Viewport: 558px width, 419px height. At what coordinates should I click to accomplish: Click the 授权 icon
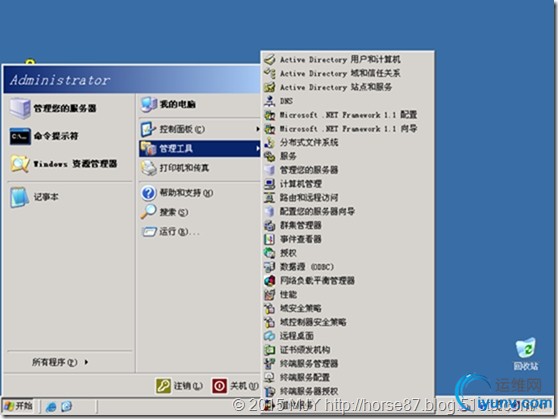[270, 253]
